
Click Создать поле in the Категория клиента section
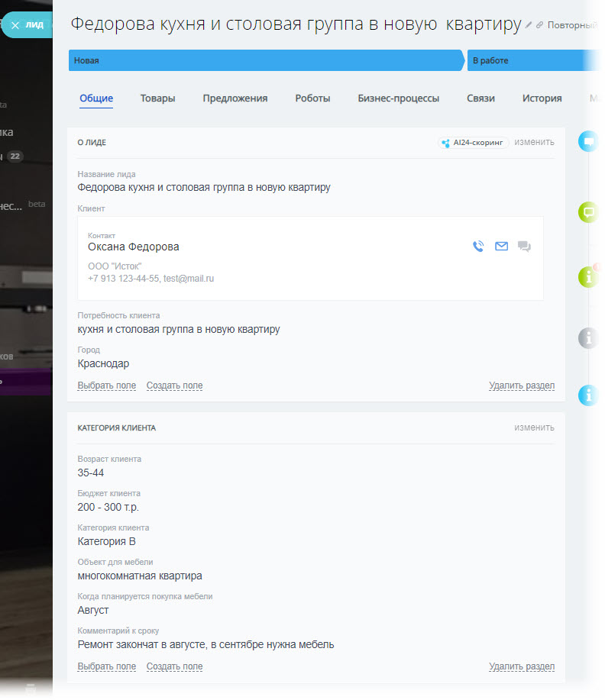[x=175, y=666]
